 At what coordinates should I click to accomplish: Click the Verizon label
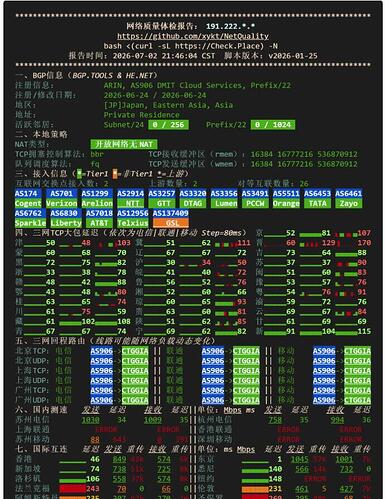point(61,203)
